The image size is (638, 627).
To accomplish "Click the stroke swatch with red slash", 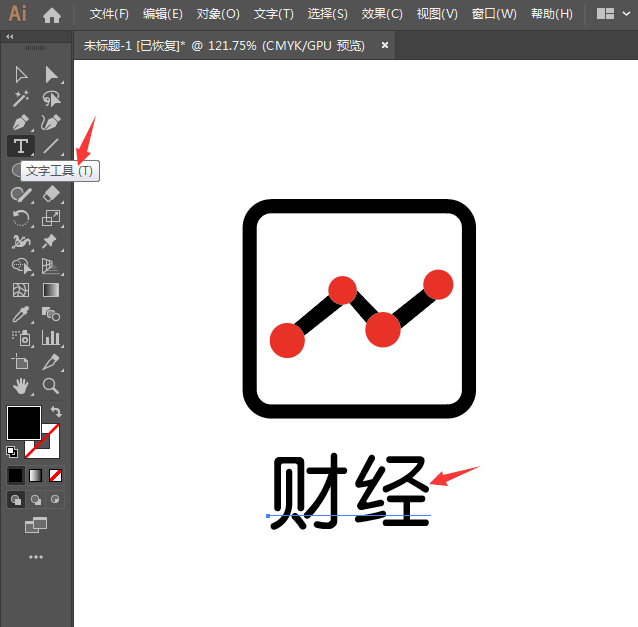I will [51, 449].
